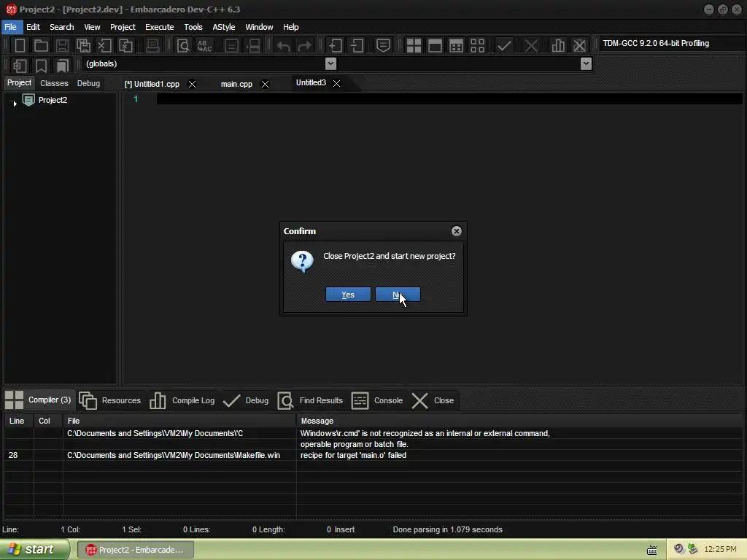Close the Untitled3 editor tab
This screenshot has height=560, width=747.
click(x=337, y=83)
